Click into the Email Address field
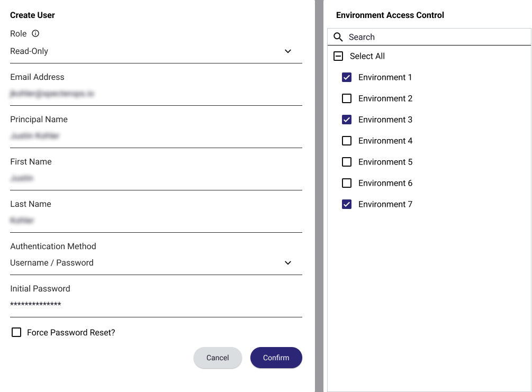Viewport: 532px width, 392px height. (156, 94)
